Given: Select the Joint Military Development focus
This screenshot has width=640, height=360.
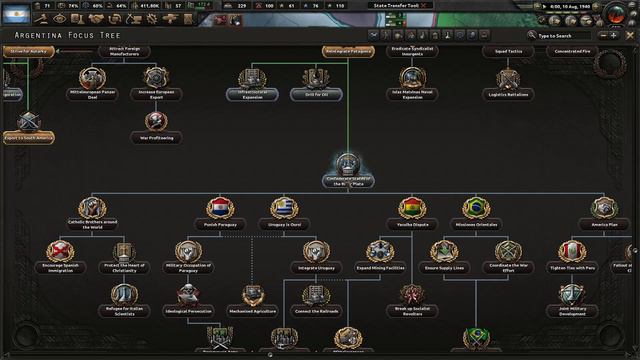Looking at the screenshot, I should [x=572, y=301].
